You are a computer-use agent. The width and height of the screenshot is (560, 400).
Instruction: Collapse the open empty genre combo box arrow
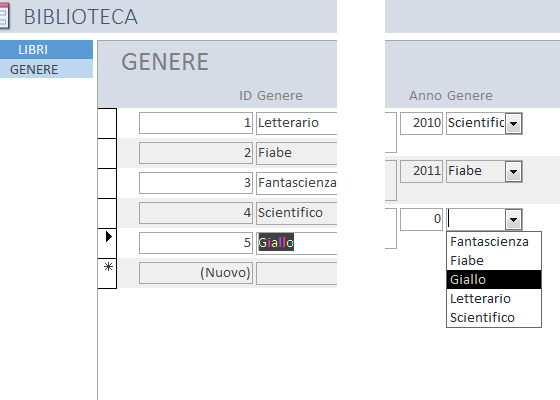[514, 219]
